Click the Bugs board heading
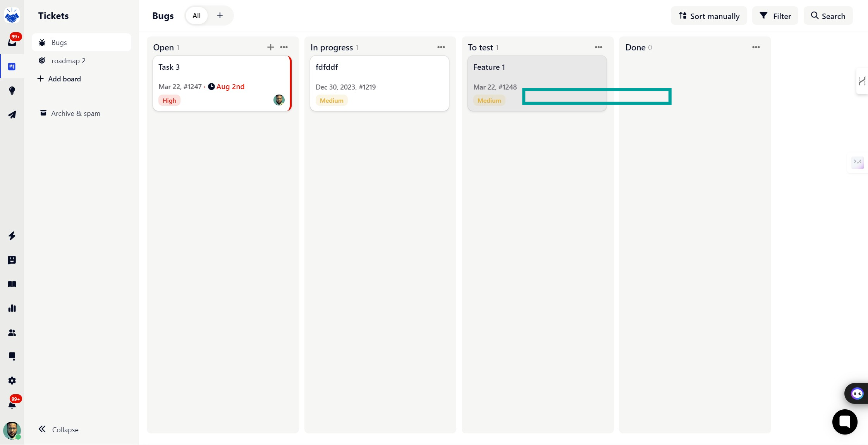This screenshot has height=445, width=868. pyautogui.click(x=163, y=16)
